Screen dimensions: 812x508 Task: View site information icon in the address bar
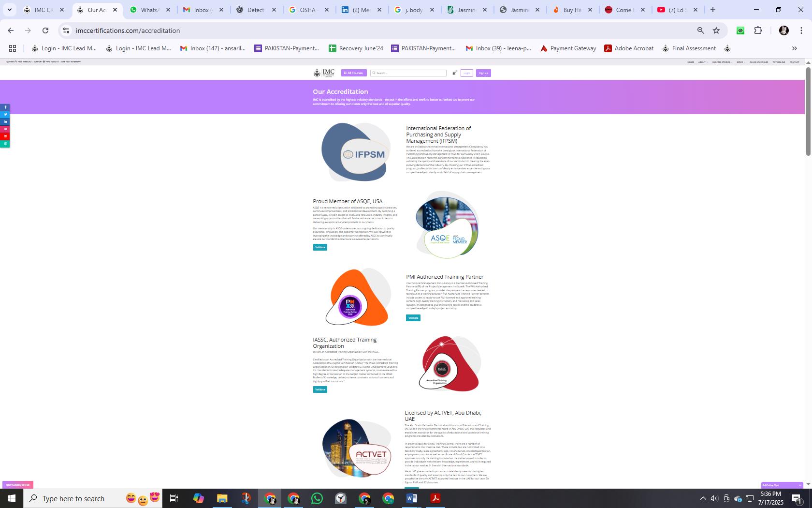66,30
